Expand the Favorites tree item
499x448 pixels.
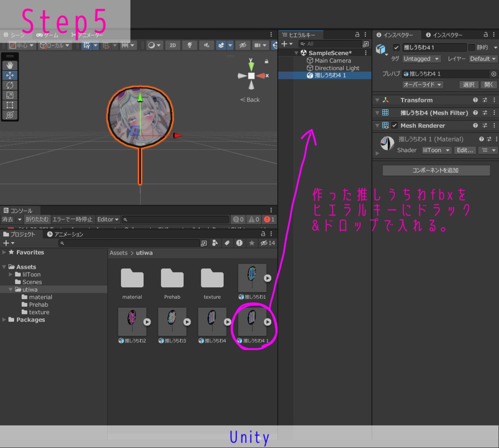[4, 252]
